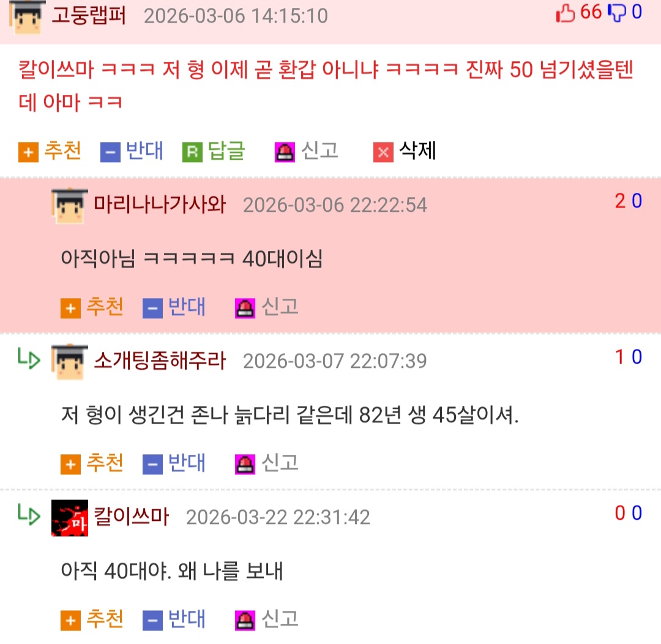
Task: Report 마리나나가사와's reply with the siren icon
Action: tap(245, 309)
